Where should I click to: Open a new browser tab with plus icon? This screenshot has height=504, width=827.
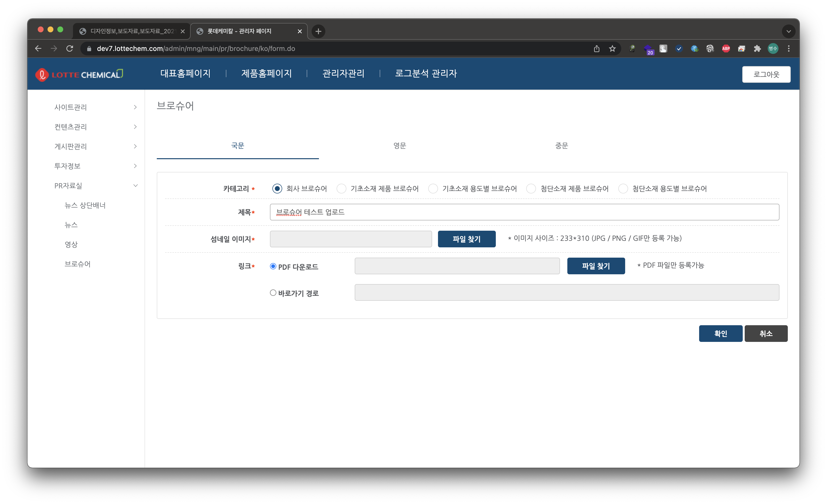318,31
